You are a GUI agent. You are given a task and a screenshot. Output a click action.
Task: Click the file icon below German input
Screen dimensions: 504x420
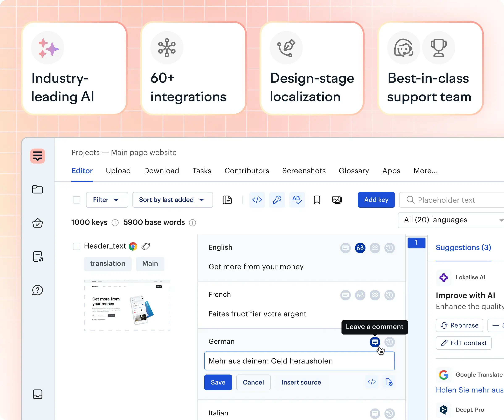[x=389, y=382]
